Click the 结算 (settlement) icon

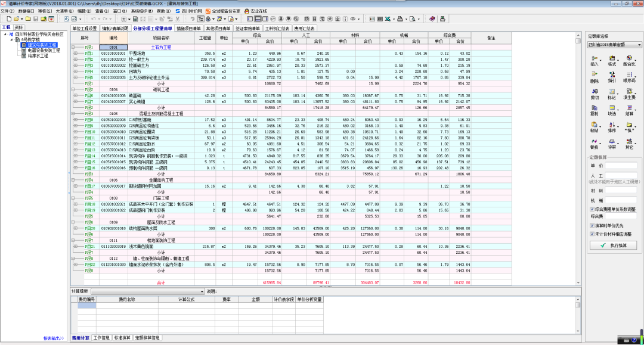[629, 111]
